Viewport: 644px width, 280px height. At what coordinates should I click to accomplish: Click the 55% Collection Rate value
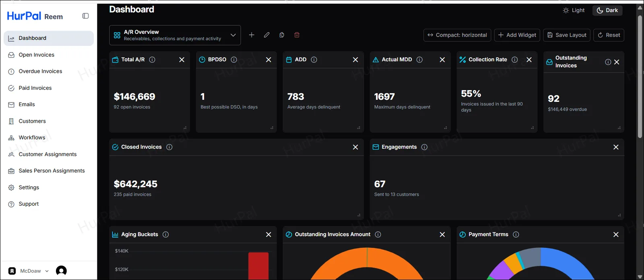click(471, 93)
